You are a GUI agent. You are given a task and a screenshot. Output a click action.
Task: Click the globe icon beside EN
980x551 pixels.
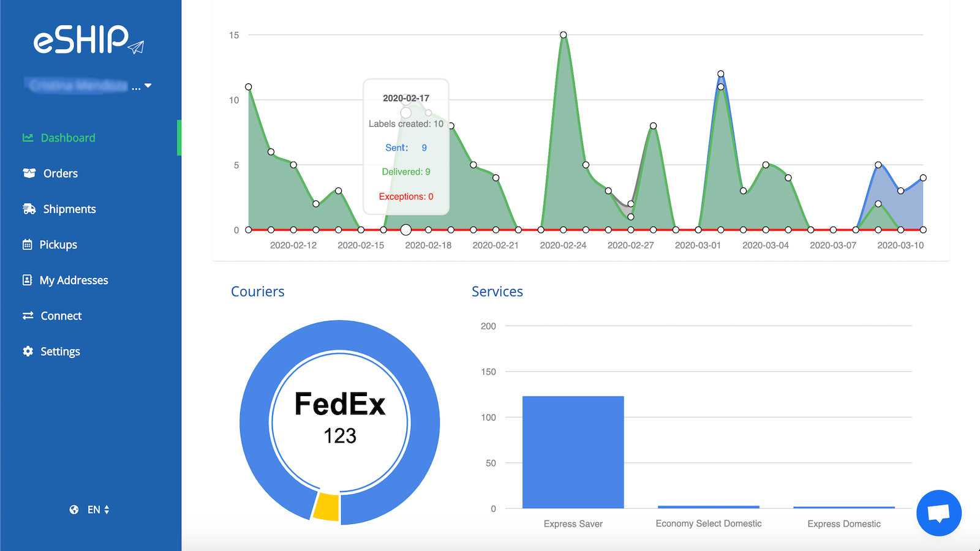74,509
